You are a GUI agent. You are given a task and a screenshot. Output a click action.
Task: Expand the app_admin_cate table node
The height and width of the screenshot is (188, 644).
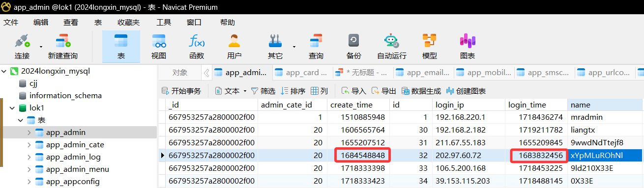pyautogui.click(x=29, y=145)
